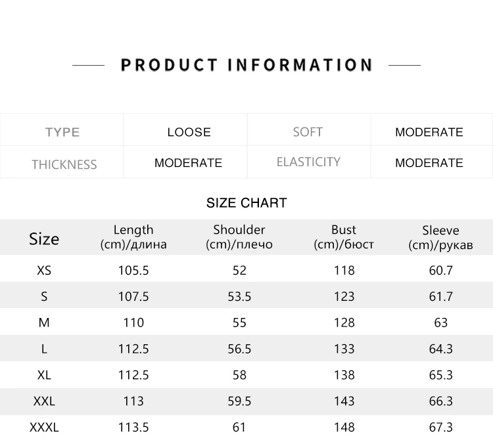
Task: Select the Size column header
Action: click(x=44, y=238)
